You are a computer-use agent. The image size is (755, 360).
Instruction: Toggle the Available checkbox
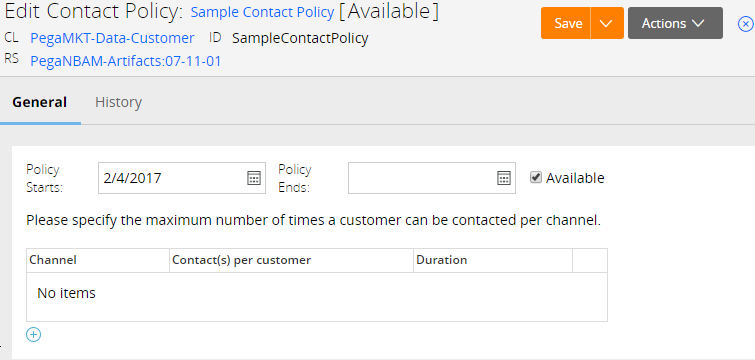click(536, 177)
